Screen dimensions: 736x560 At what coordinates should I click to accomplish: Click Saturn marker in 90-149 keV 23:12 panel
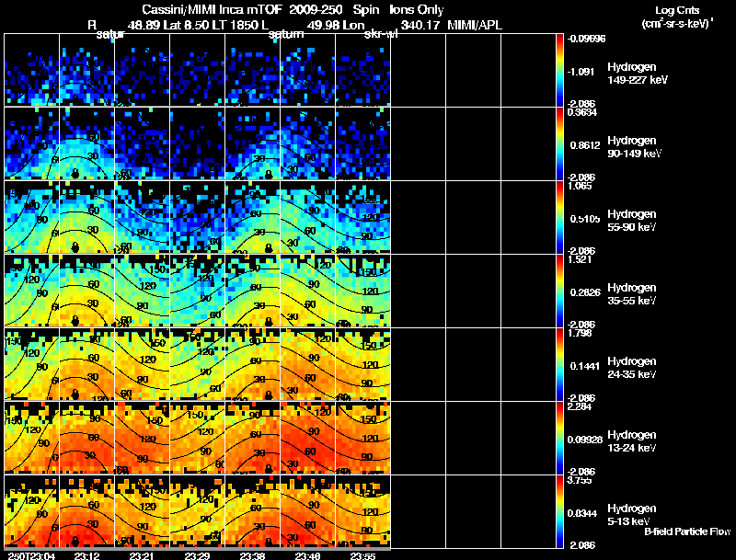click(x=75, y=175)
